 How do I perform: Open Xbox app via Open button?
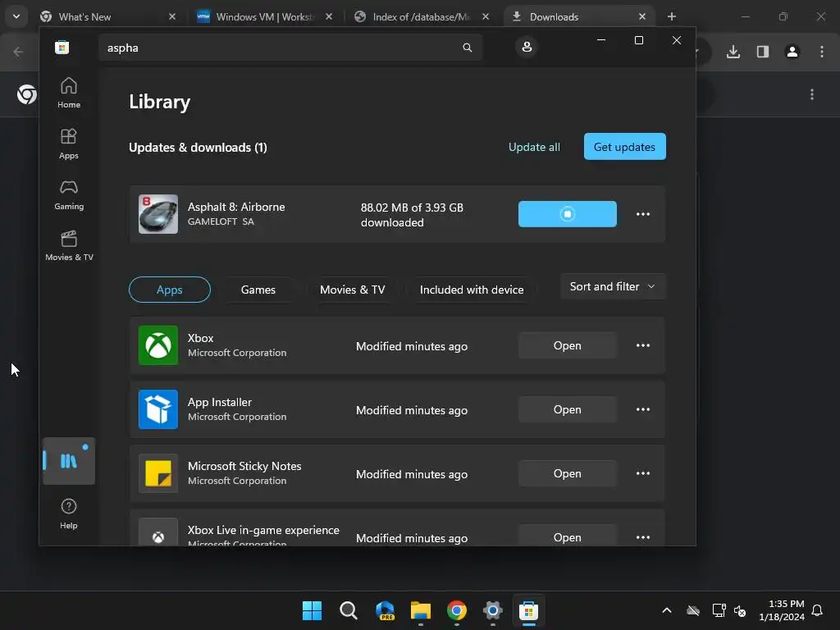(568, 345)
